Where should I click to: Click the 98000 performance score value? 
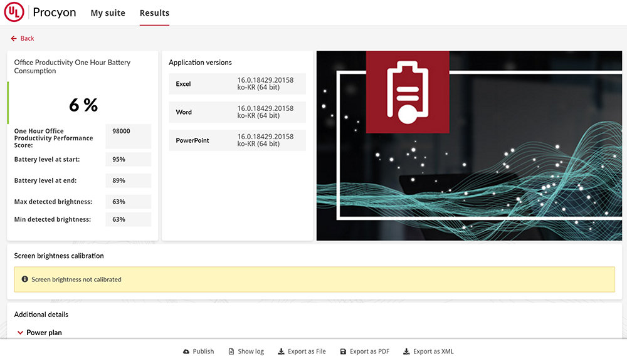click(x=122, y=132)
